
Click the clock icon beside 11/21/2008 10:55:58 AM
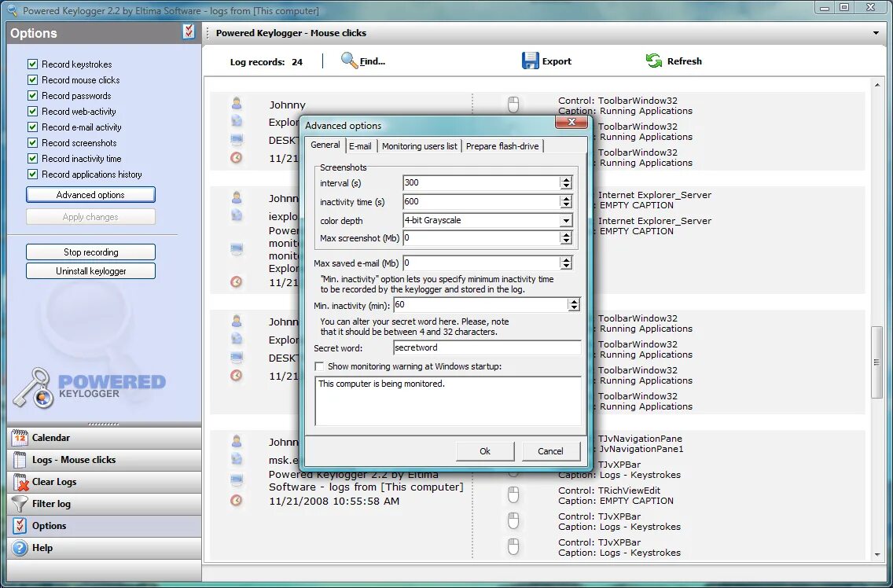(237, 500)
